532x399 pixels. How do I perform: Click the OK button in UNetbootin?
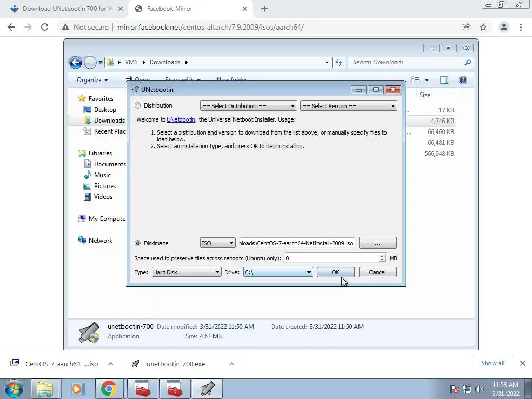336,272
